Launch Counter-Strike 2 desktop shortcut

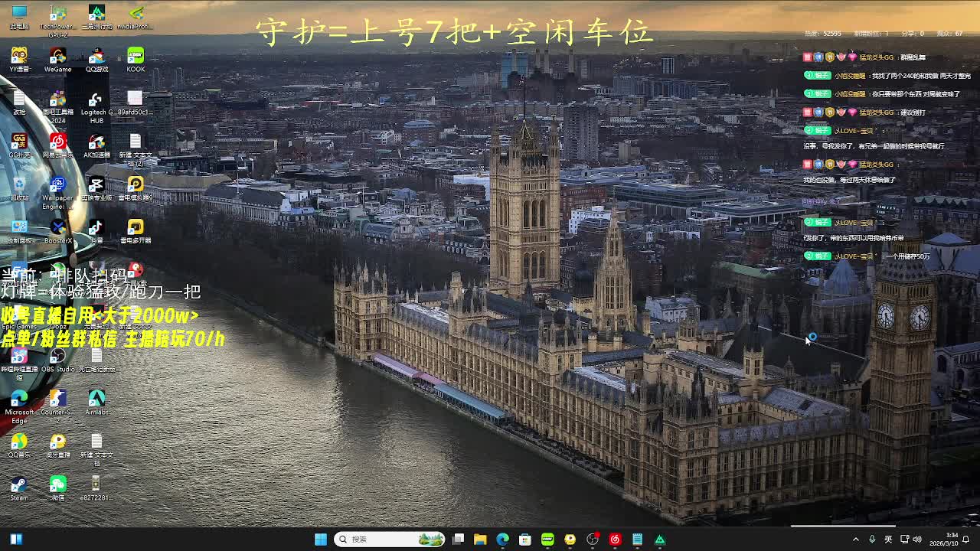[57, 399]
